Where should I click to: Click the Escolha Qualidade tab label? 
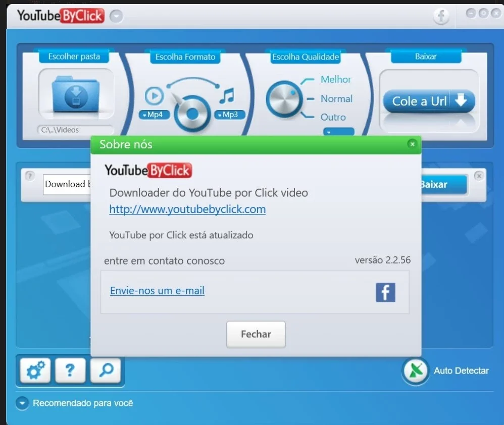pyautogui.click(x=306, y=57)
